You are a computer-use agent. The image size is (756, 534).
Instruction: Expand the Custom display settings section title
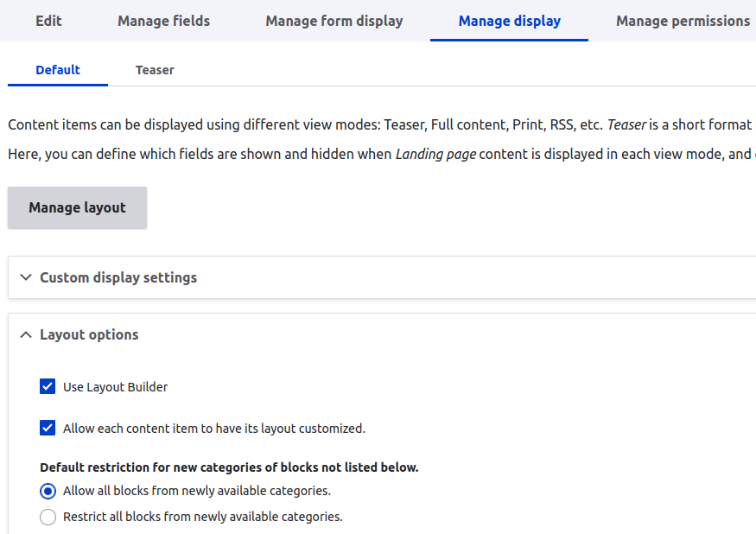point(118,278)
